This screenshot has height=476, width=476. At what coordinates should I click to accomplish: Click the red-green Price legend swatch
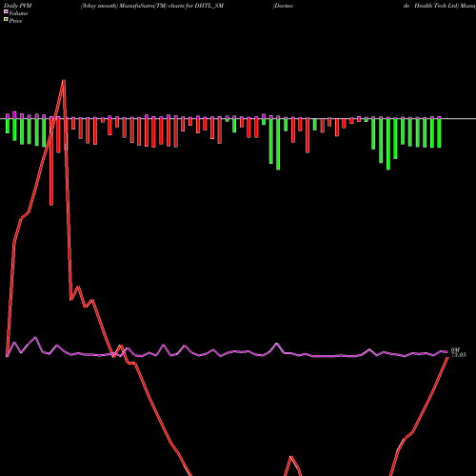point(6,20)
